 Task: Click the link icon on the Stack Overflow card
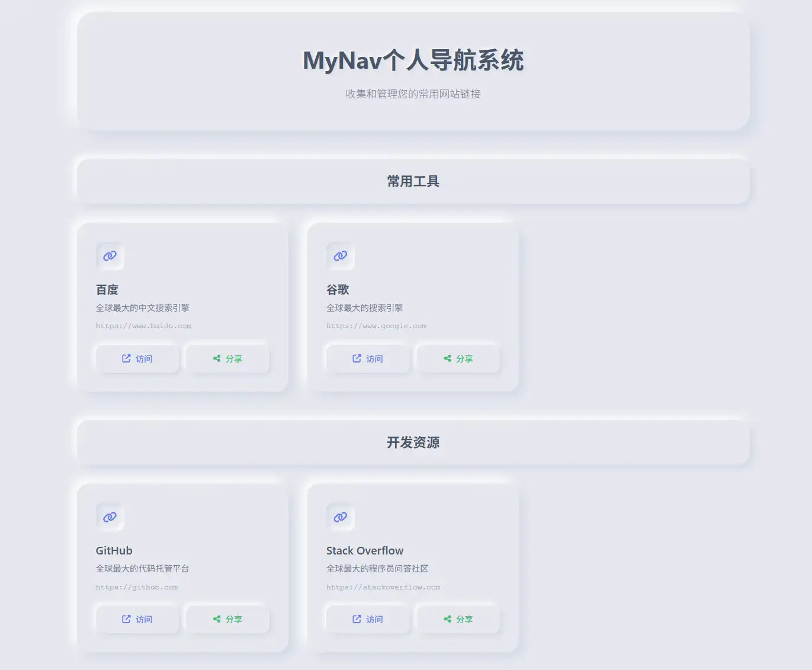tap(340, 517)
